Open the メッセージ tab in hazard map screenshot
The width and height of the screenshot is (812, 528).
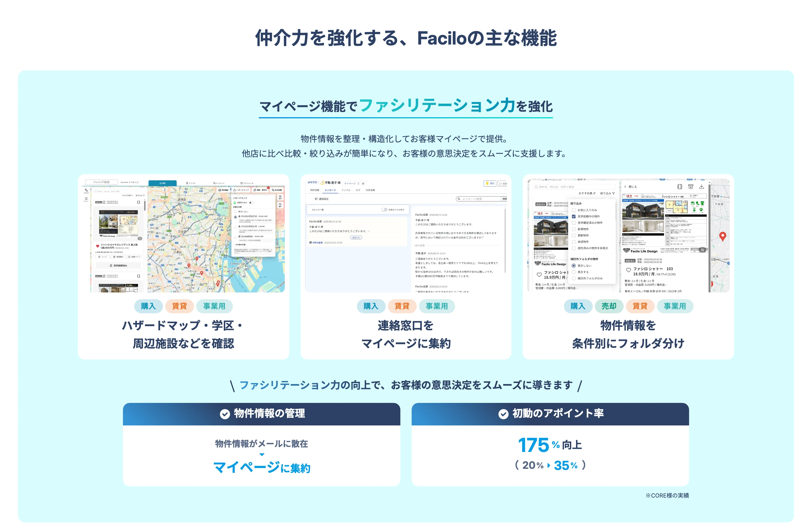pos(219,183)
